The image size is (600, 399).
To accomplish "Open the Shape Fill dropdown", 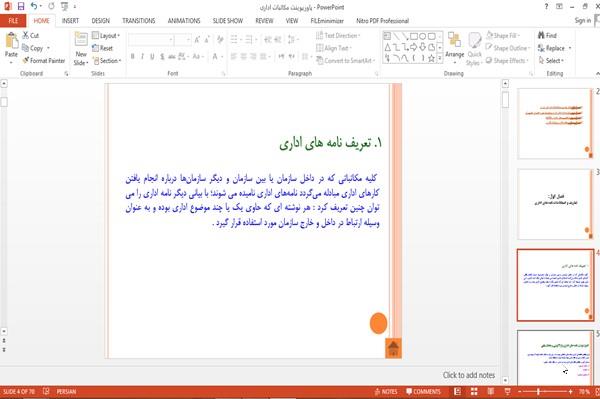I will [x=503, y=36].
